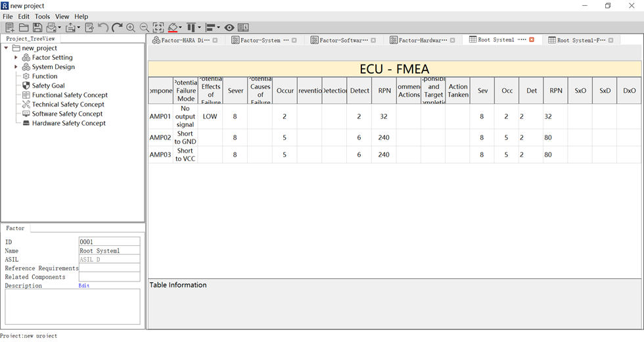Viewport: 644px width, 342px height.
Task: Open the fill color dropdown arrow
Action: pyautogui.click(x=181, y=28)
